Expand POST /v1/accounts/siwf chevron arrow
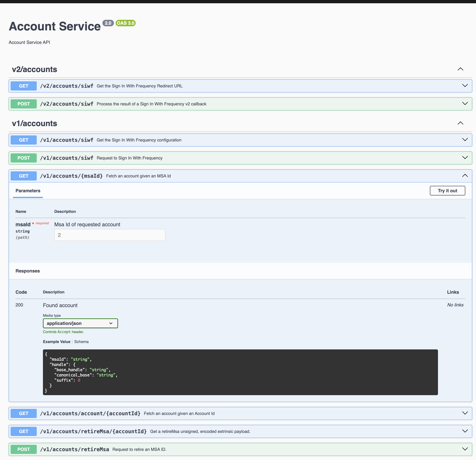 465,158
